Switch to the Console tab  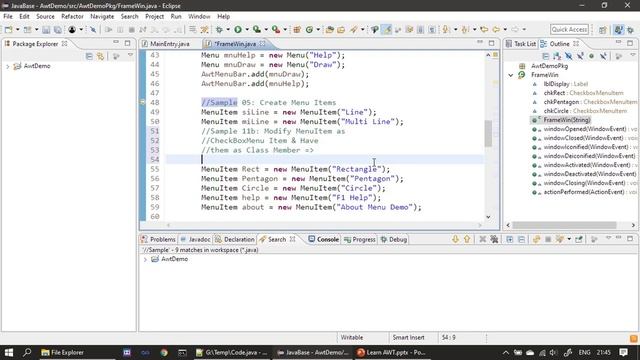point(324,239)
